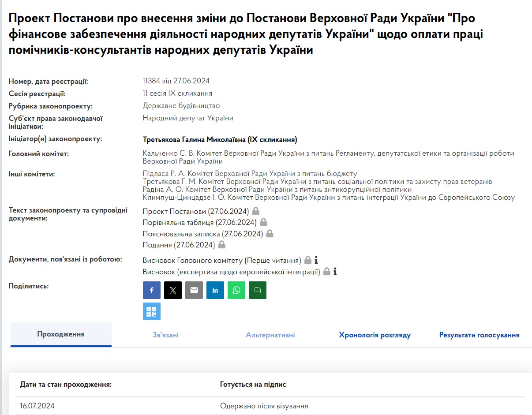
Task: Click lock icon beside Порівняльна таблиця
Action: [x=263, y=222]
